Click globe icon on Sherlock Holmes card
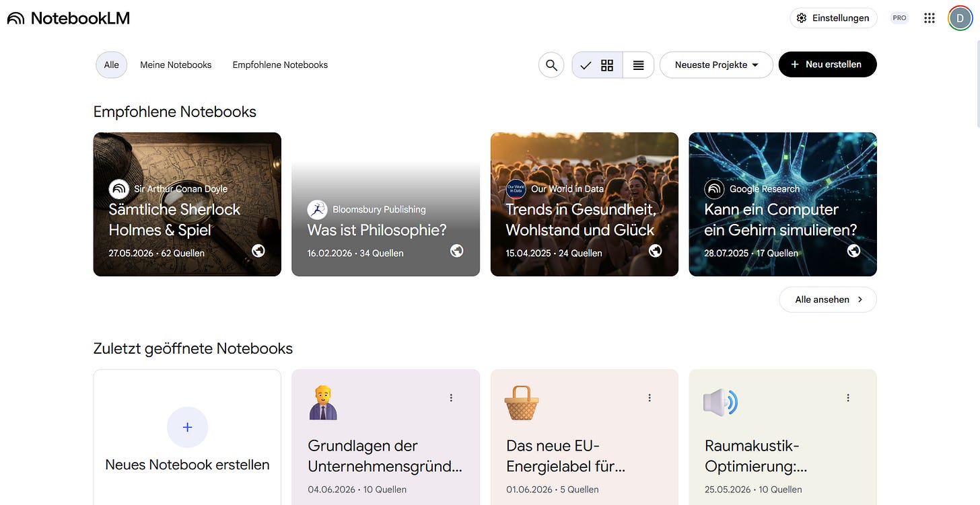 pyautogui.click(x=258, y=251)
